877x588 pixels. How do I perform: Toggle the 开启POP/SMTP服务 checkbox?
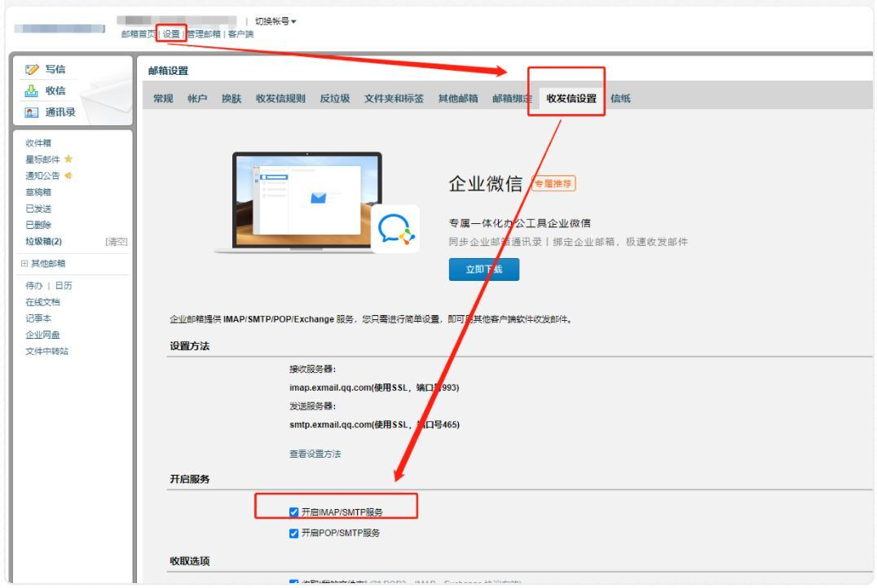[x=293, y=533]
